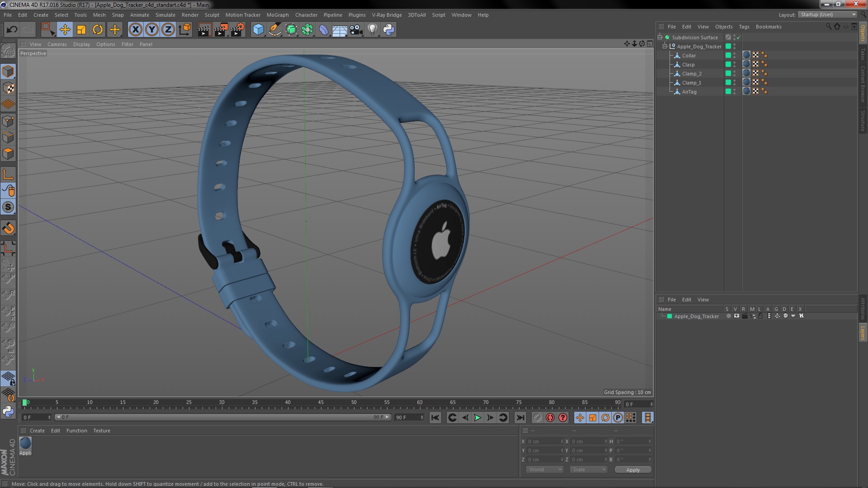
Task: Select the AirTag object
Action: (x=689, y=92)
